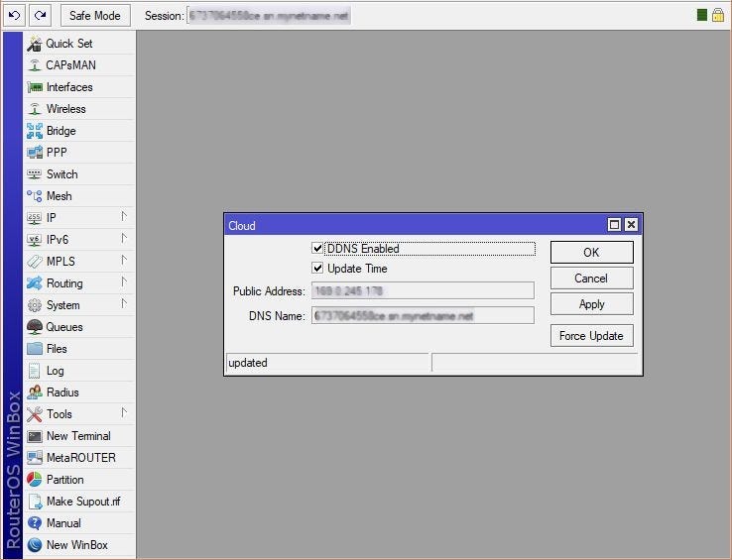Click the Switch device icon
Image resolution: width=732 pixels, height=560 pixels.
(35, 174)
